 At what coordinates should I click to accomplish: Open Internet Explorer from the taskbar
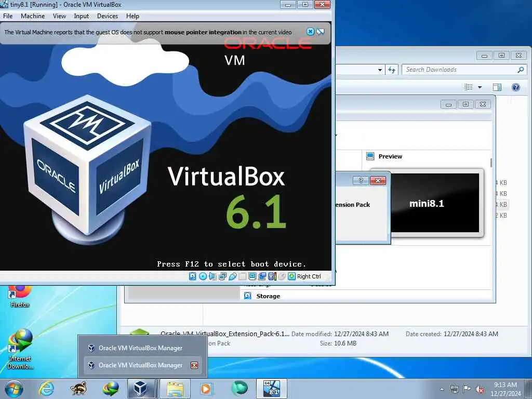tap(46, 389)
